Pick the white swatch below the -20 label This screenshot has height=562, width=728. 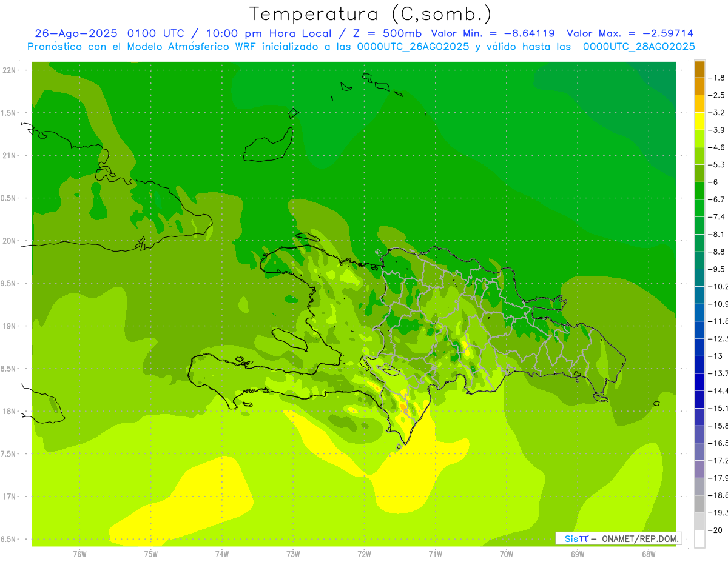pyautogui.click(x=699, y=539)
